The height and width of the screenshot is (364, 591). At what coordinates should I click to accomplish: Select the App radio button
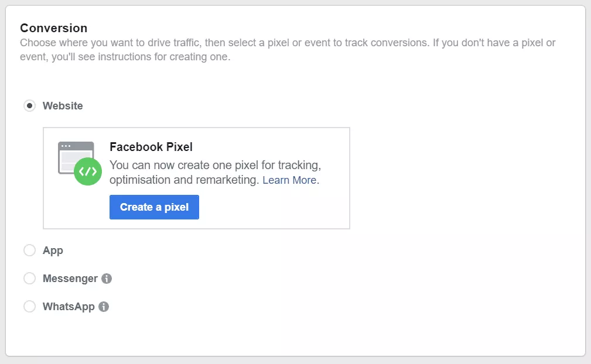click(29, 250)
